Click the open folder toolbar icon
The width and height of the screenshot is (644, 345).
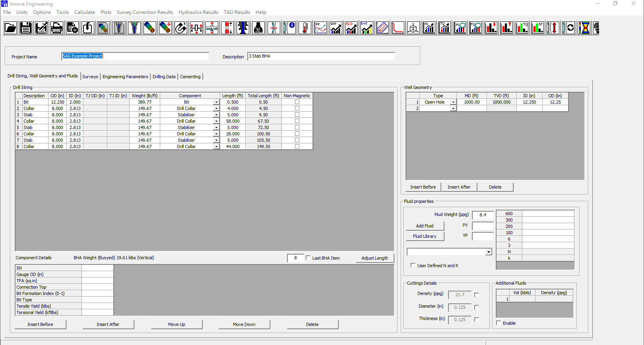10,28
